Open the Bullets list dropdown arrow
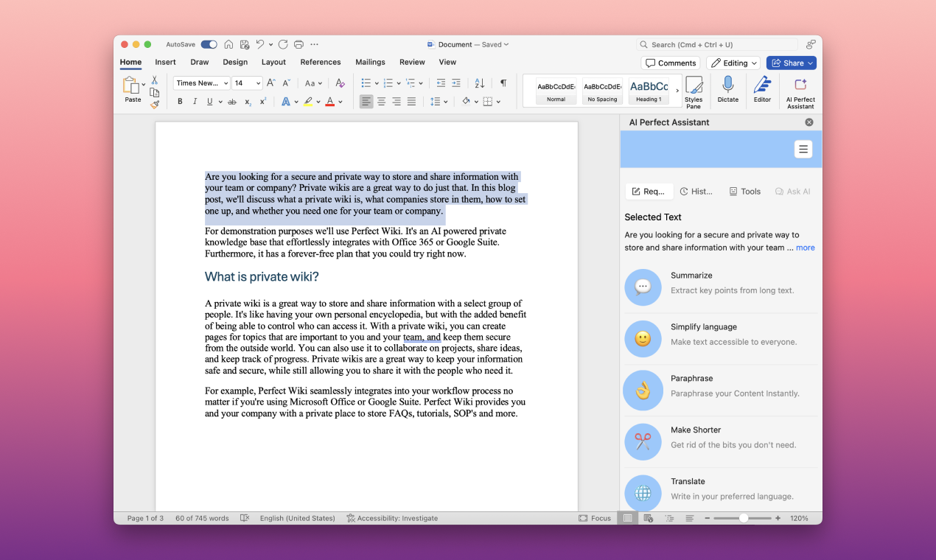This screenshot has width=936, height=560. pos(377,83)
